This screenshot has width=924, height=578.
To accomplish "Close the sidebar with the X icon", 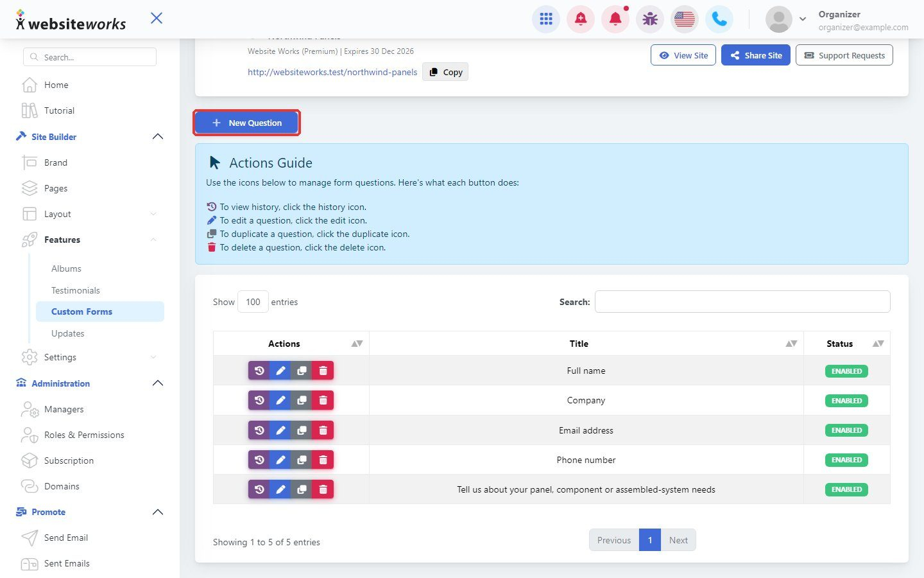I will click(157, 18).
